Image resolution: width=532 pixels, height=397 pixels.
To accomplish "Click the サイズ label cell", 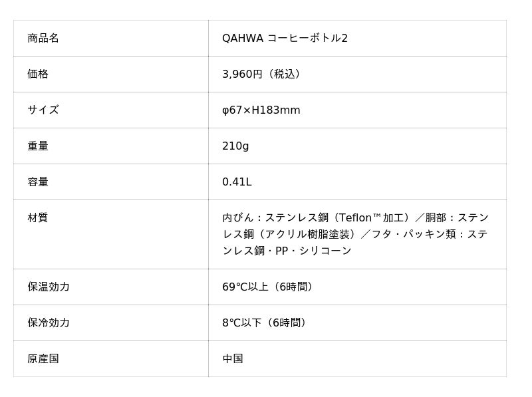I will click(43, 110).
